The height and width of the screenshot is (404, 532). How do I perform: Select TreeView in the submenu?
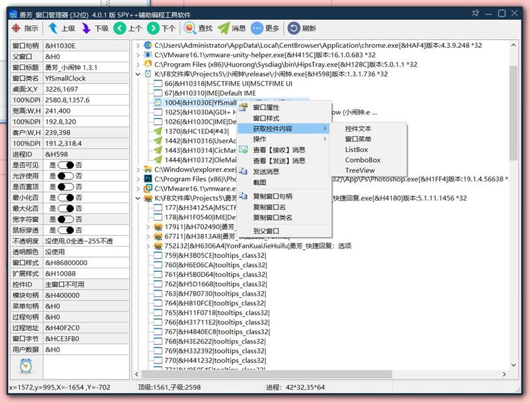(359, 170)
